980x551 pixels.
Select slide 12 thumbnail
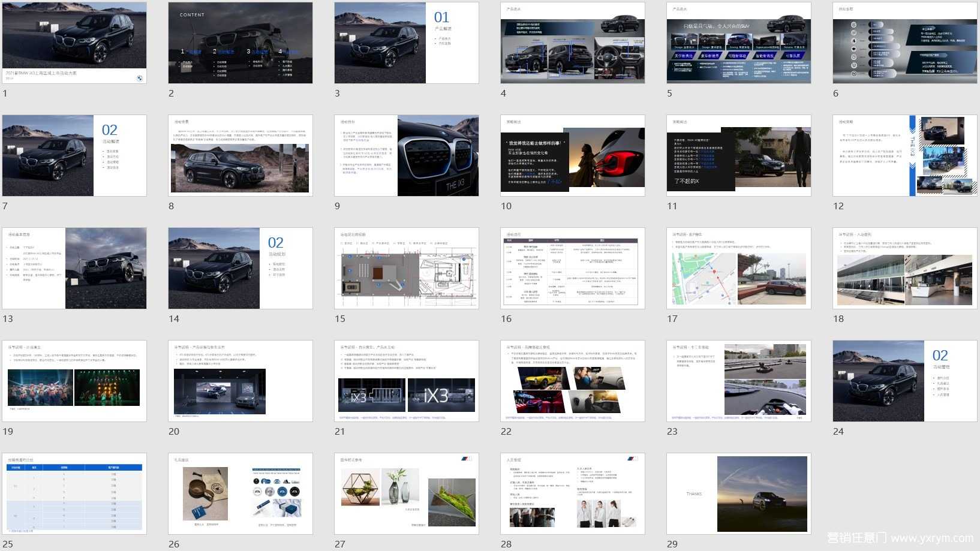click(905, 155)
